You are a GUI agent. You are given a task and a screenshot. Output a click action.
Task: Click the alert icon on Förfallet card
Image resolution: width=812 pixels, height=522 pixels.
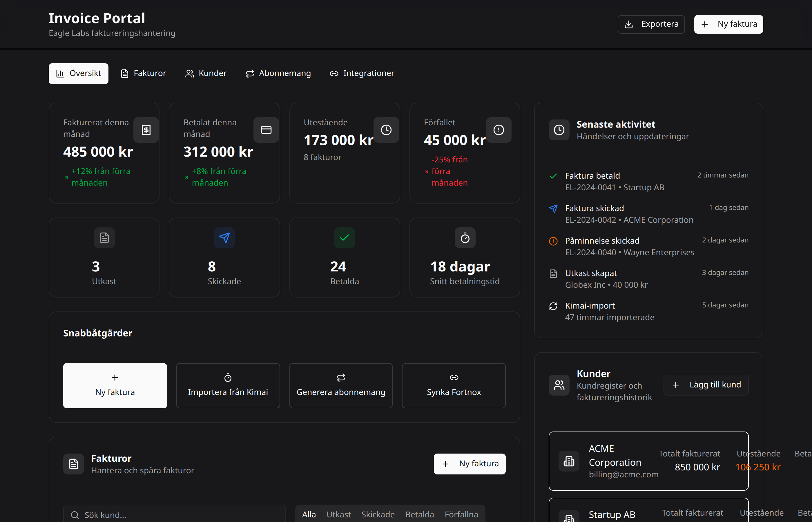coord(499,130)
